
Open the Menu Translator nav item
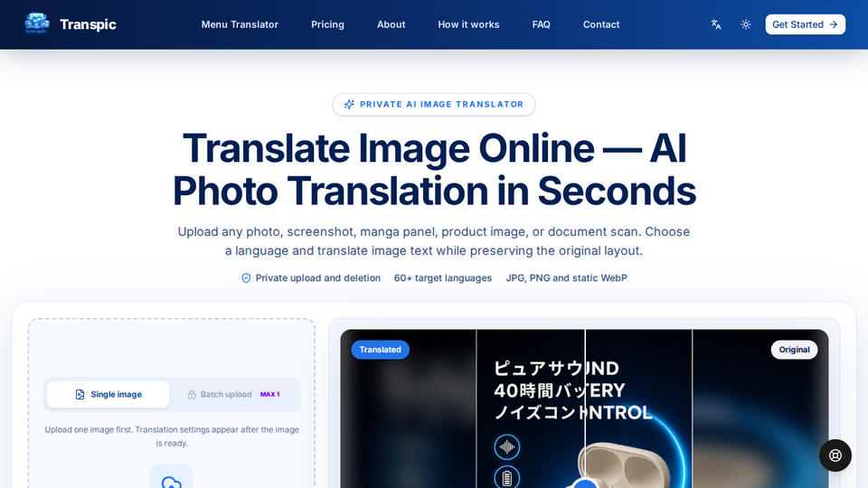point(240,24)
